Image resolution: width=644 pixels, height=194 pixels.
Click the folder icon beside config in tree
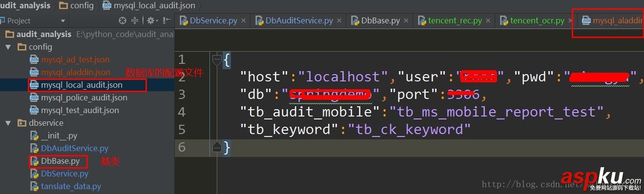click(x=21, y=47)
